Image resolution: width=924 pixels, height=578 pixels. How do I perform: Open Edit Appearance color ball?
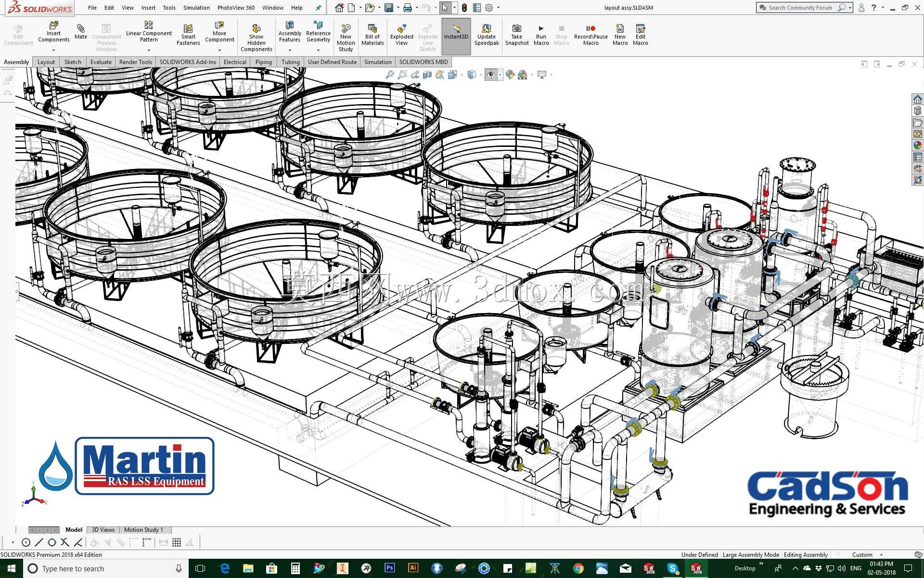click(510, 75)
